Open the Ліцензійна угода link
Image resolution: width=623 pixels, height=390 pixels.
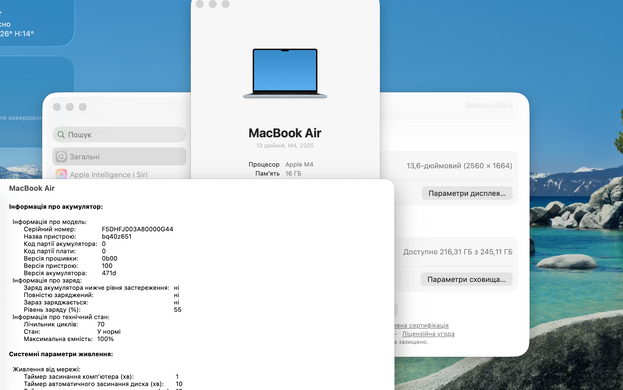428,334
